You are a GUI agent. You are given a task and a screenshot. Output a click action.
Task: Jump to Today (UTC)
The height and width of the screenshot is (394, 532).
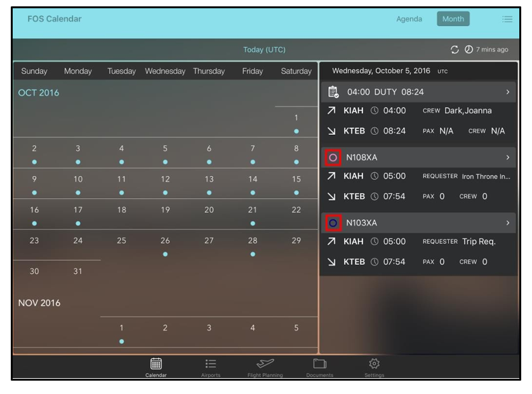264,50
